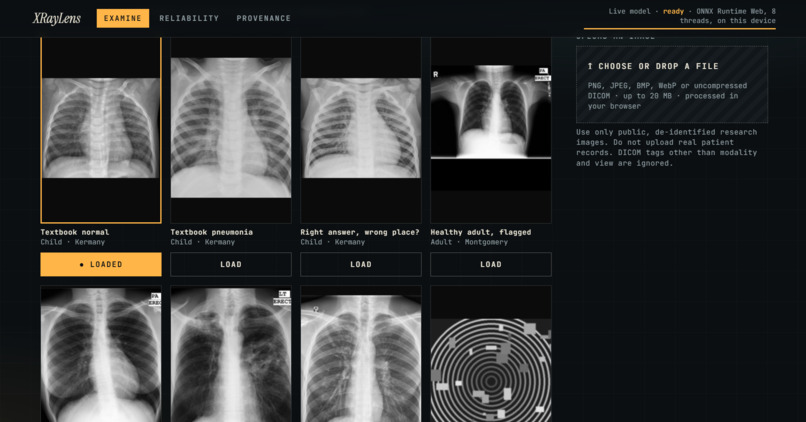Open the Reliability tab
The width and height of the screenshot is (806, 422).
pyautogui.click(x=189, y=19)
